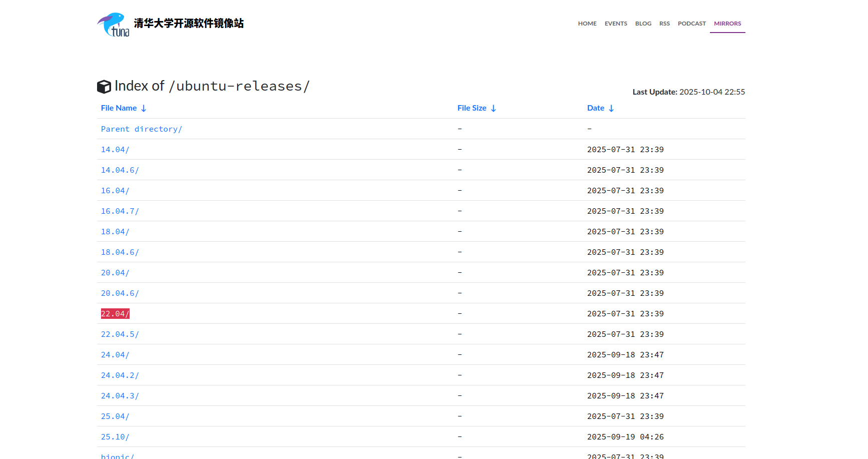The width and height of the screenshot is (868, 459).
Task: Click the date 2025-09-19 04:26 for 25.10/
Action: pyautogui.click(x=625, y=437)
